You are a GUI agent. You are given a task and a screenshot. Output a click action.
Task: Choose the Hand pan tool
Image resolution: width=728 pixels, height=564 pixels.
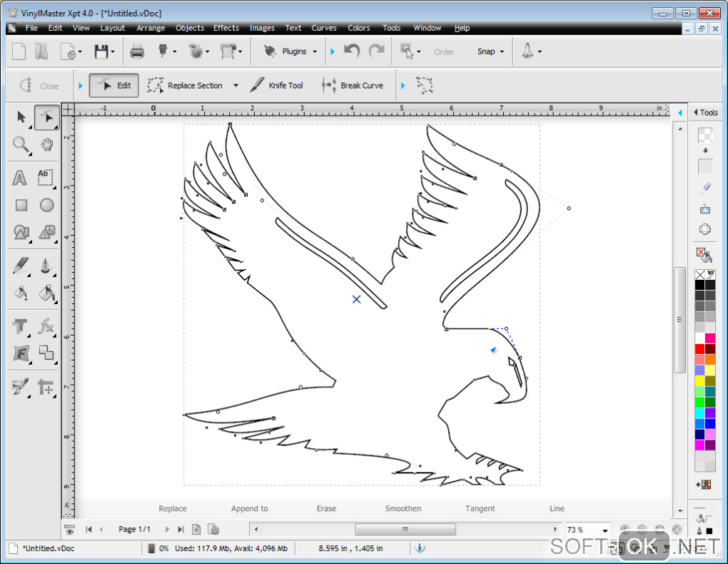pos(46,145)
